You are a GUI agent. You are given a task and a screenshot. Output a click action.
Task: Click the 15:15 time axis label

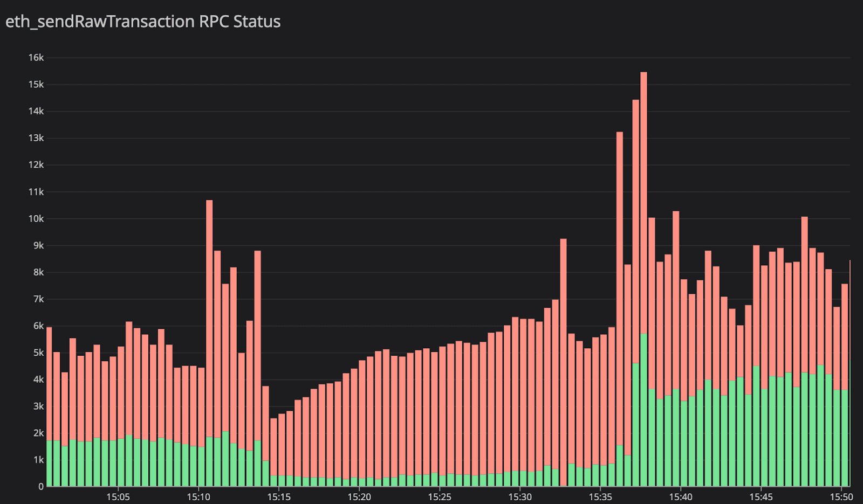279,497
